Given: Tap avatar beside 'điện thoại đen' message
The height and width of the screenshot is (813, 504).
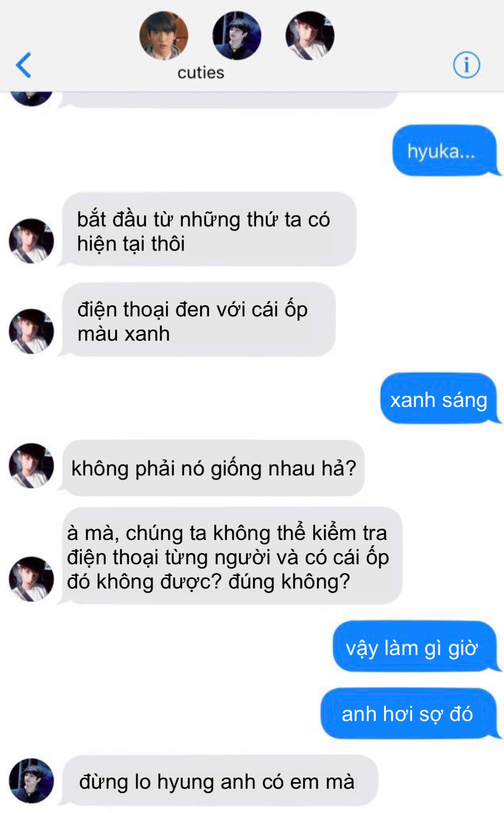Looking at the screenshot, I should pos(31,331).
